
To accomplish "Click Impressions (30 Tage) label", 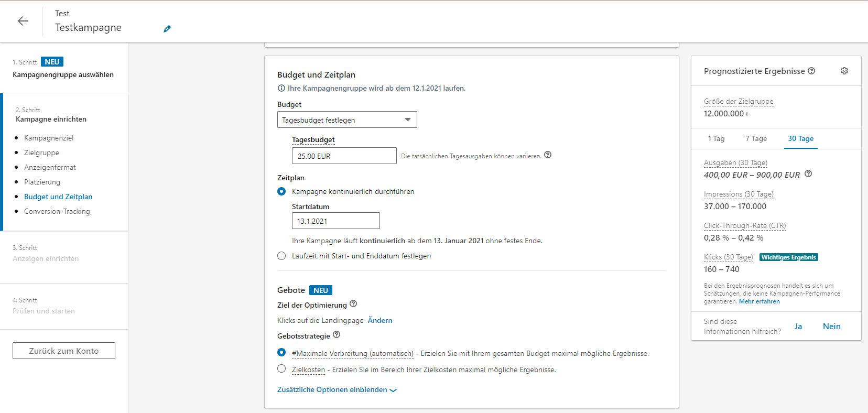I will (739, 194).
